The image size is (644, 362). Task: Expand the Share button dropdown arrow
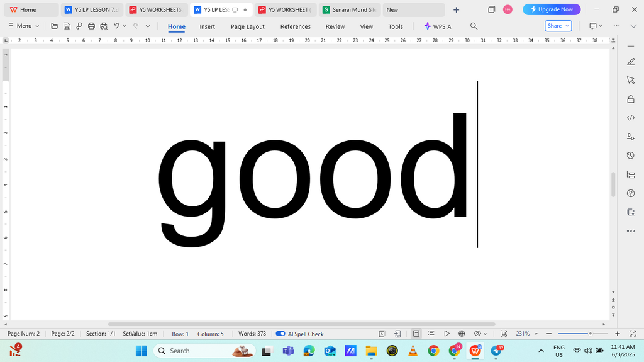(567, 26)
